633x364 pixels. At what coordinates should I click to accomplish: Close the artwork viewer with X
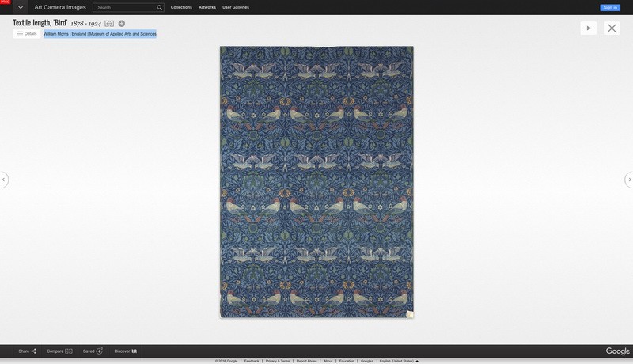pos(612,28)
